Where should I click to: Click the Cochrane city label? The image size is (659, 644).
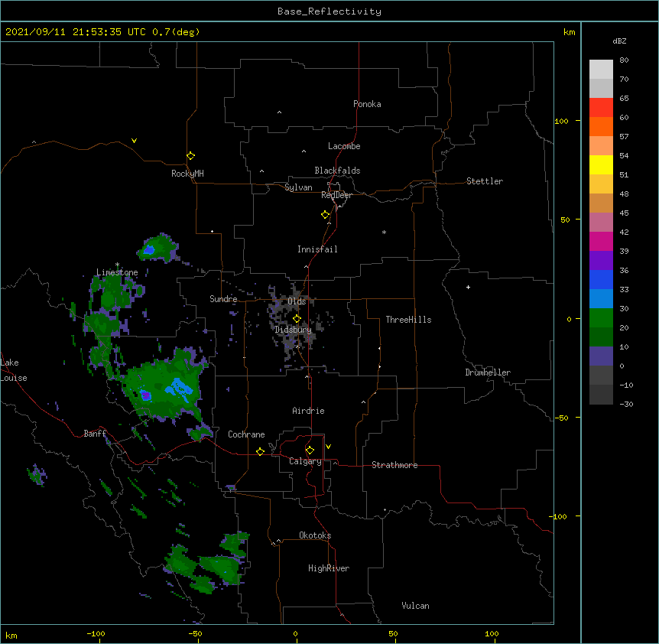click(x=246, y=434)
